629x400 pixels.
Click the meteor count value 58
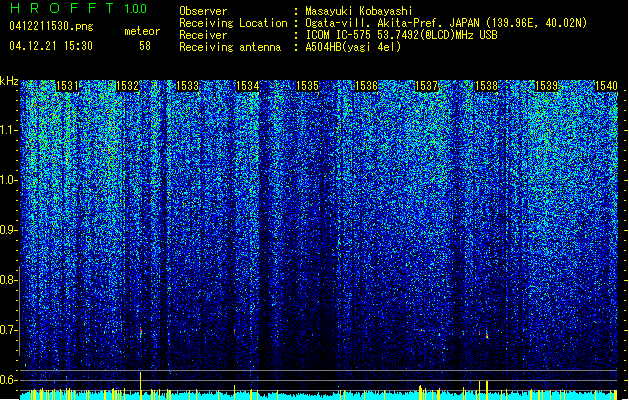point(145,46)
